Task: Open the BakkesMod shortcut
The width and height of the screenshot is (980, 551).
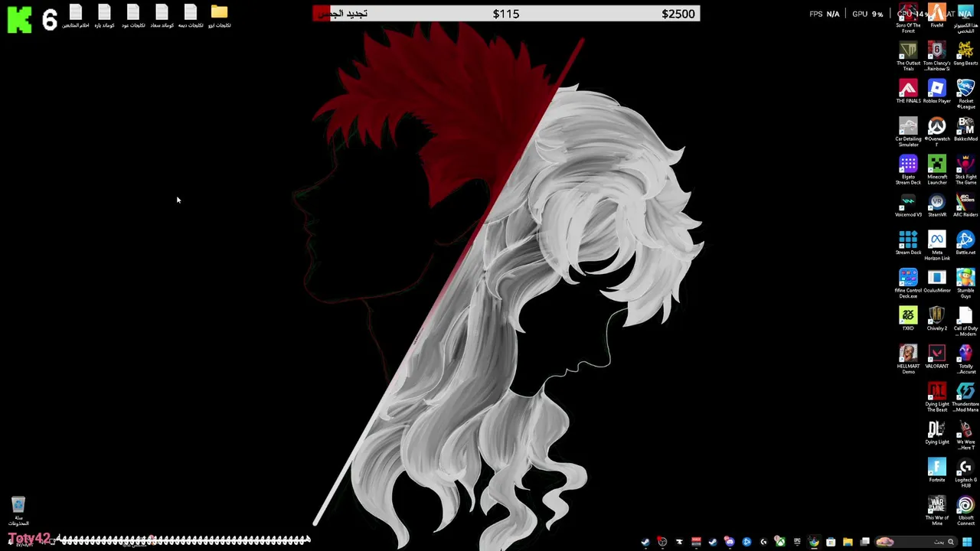Action: (965, 130)
